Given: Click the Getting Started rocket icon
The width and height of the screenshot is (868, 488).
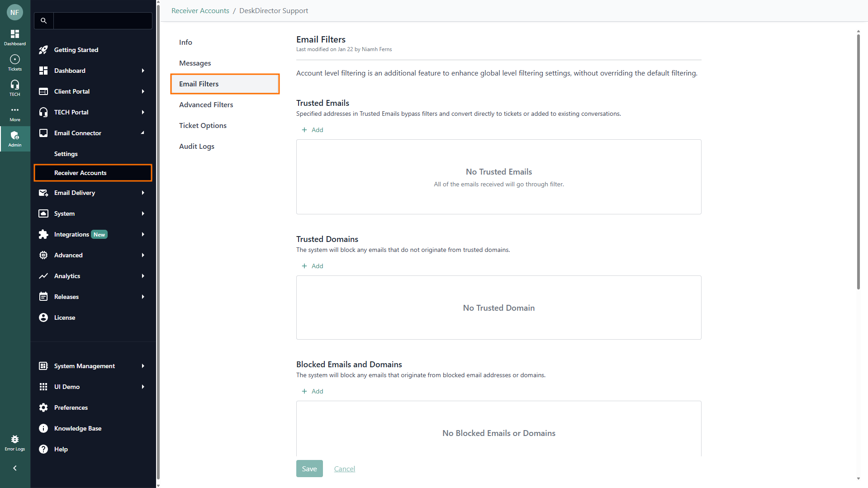Looking at the screenshot, I should click(43, 50).
